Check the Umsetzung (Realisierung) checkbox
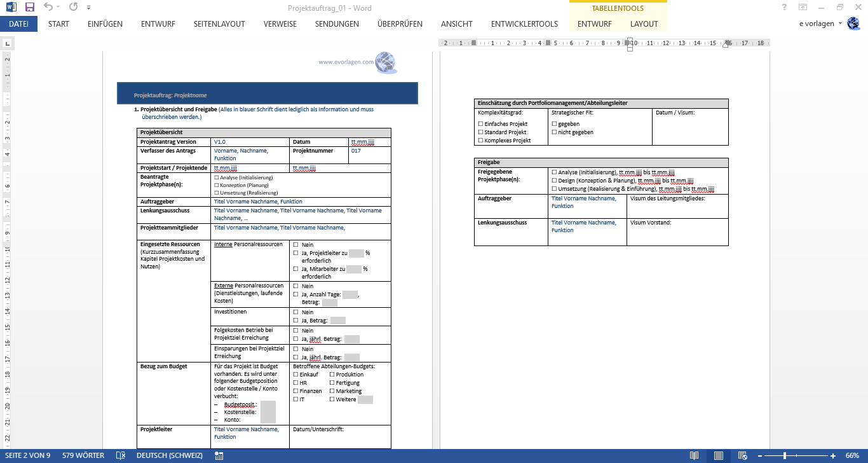 (x=217, y=193)
